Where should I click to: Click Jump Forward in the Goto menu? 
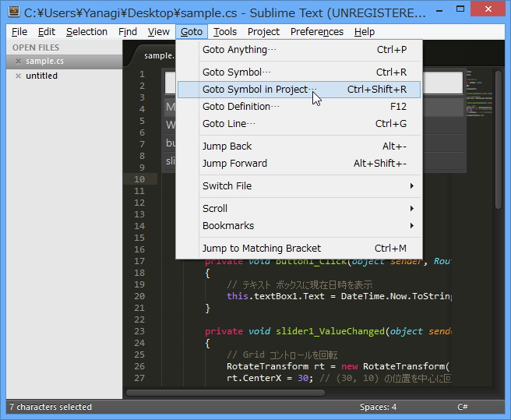pos(299,164)
